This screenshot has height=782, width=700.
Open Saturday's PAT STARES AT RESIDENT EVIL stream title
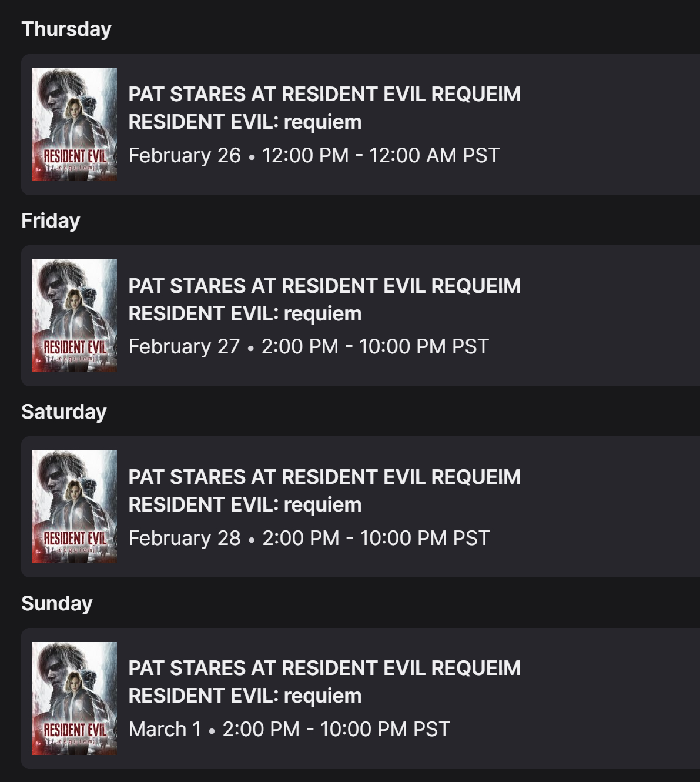click(x=324, y=477)
